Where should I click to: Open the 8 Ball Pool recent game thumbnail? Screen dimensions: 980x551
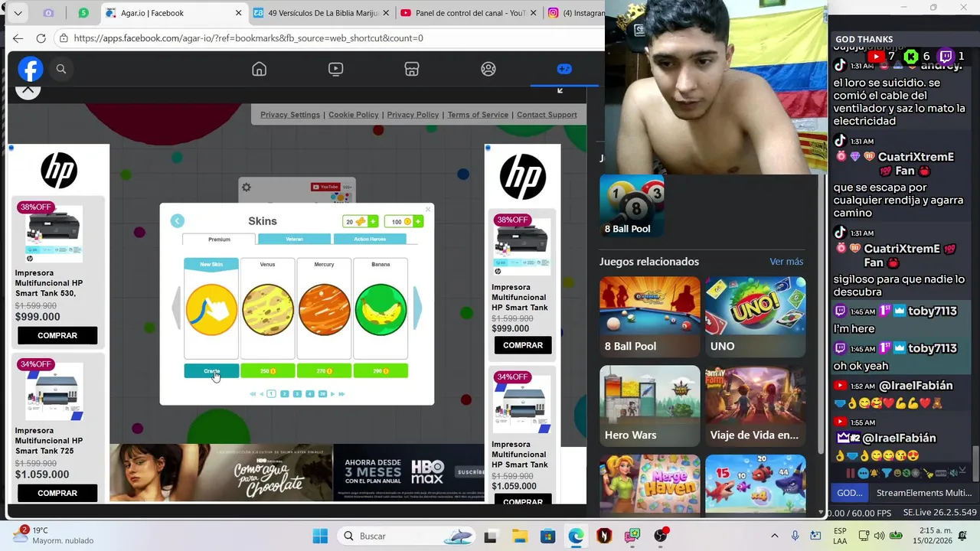(x=632, y=205)
